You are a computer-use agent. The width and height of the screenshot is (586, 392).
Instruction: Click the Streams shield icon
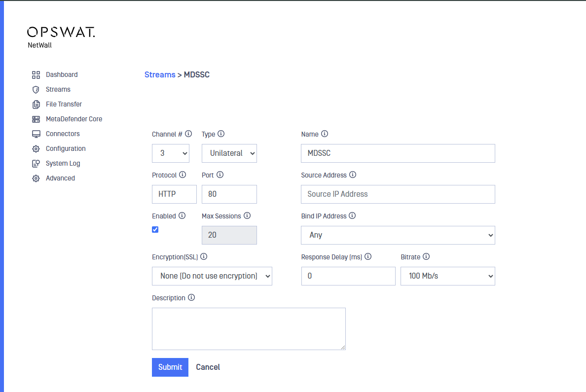[x=36, y=90]
